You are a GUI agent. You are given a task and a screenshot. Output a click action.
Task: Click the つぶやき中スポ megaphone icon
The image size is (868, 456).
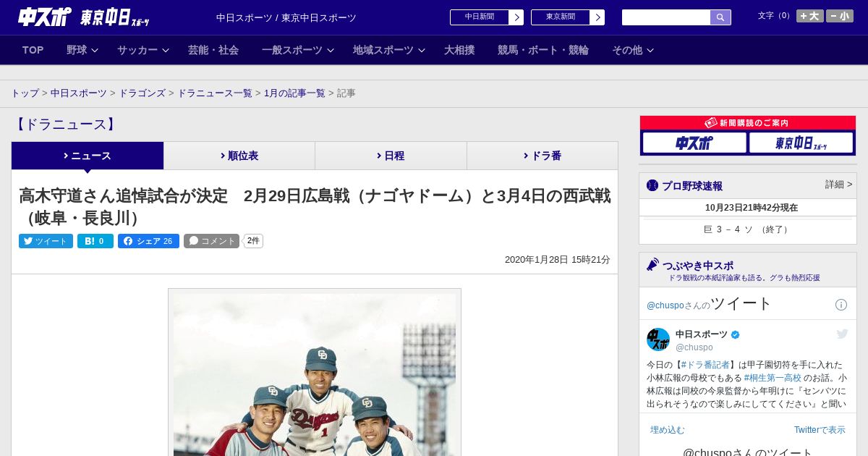point(652,265)
